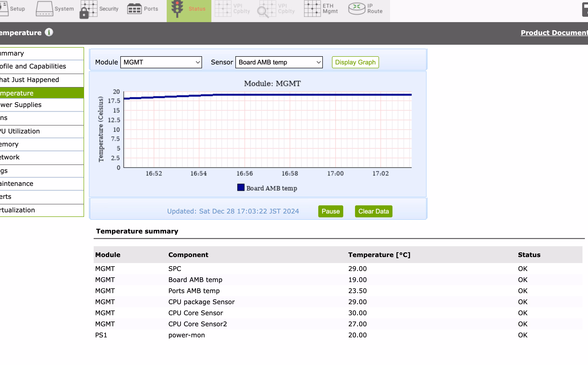588x365 pixels.
Task: Click the graph plot area
Action: [x=268, y=130]
